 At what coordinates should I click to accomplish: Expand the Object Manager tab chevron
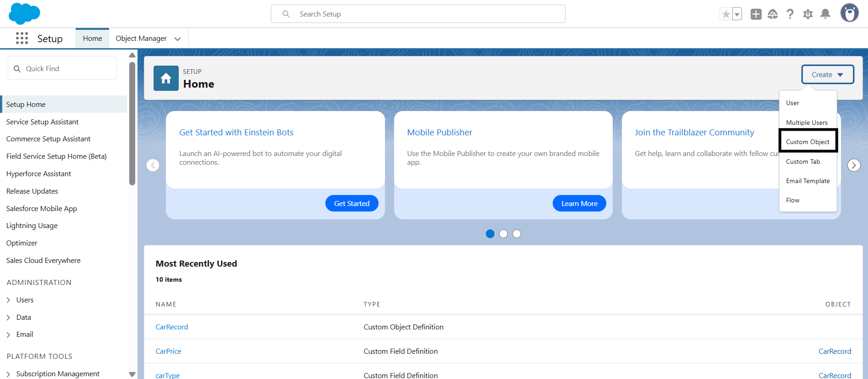[x=178, y=39]
